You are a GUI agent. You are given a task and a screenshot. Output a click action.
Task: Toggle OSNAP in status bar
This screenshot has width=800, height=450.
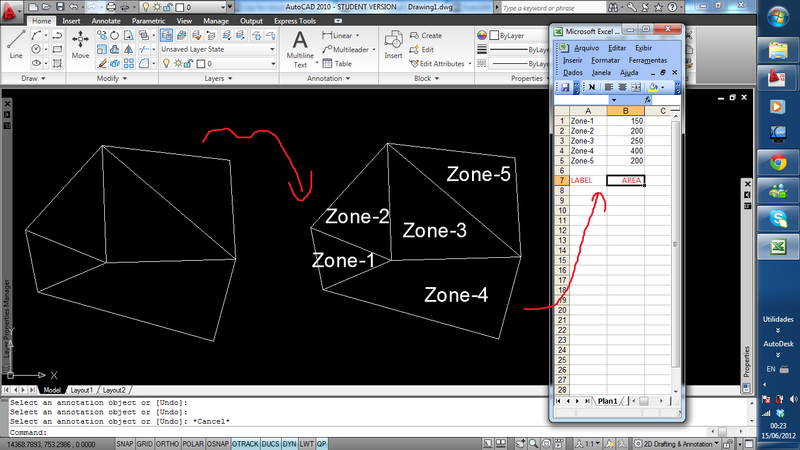pos(218,444)
